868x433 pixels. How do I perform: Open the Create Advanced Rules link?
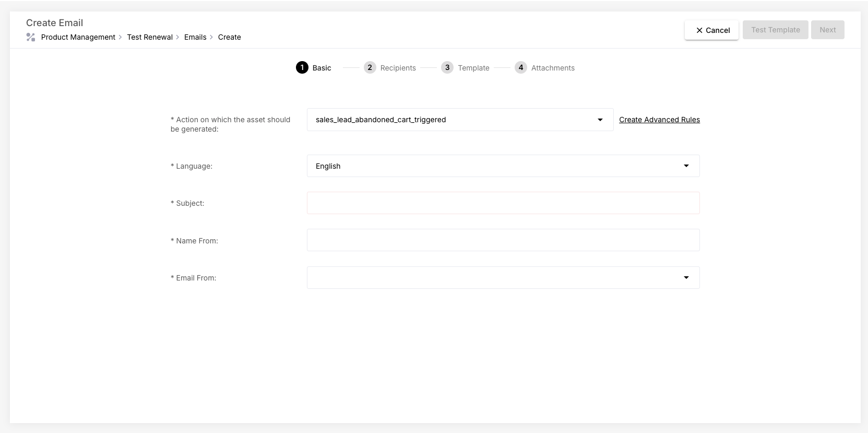(x=659, y=120)
